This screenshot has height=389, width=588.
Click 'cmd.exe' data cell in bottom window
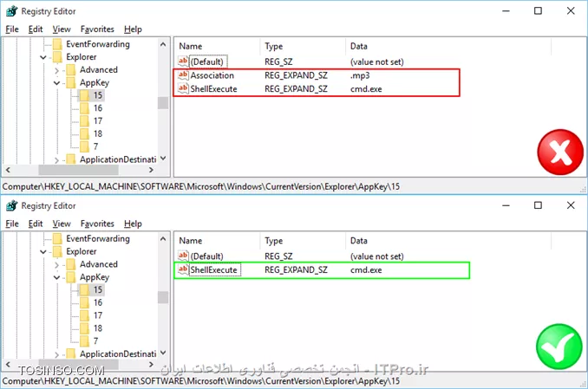tap(366, 269)
